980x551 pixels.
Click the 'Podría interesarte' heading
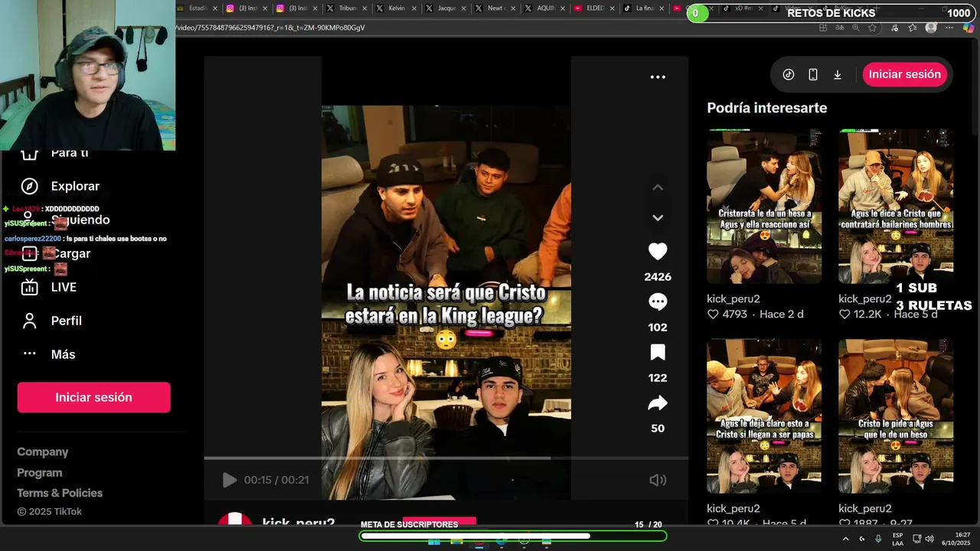coord(767,108)
